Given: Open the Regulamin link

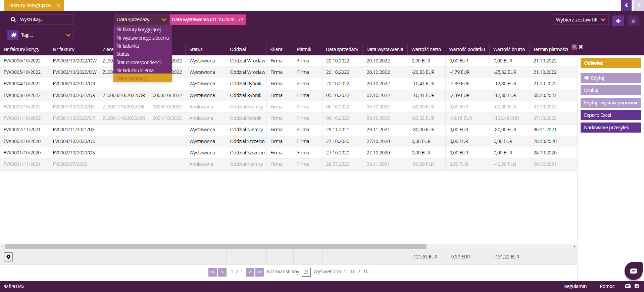Looking at the screenshot, I should coord(575,286).
